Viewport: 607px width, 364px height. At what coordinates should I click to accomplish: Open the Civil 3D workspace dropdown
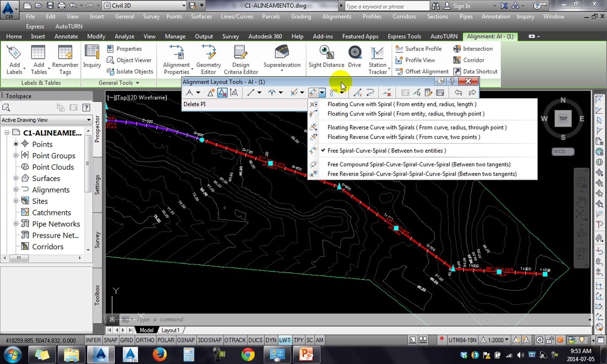pos(144,6)
